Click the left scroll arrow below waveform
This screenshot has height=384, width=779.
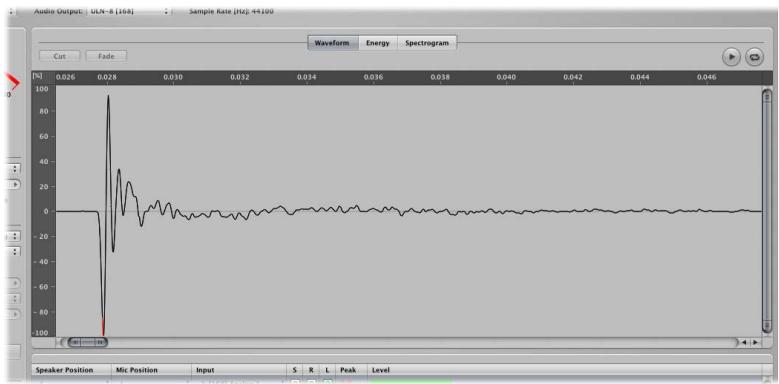[744, 342]
